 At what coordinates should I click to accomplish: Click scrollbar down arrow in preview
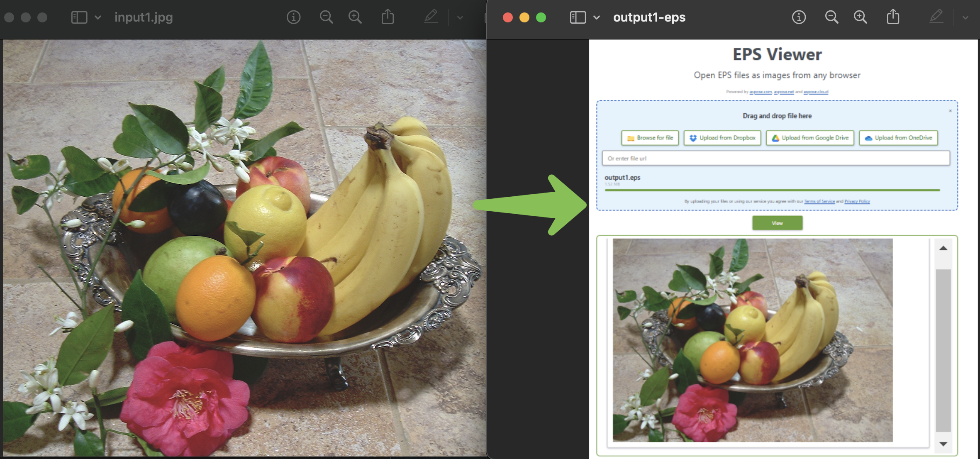943,444
